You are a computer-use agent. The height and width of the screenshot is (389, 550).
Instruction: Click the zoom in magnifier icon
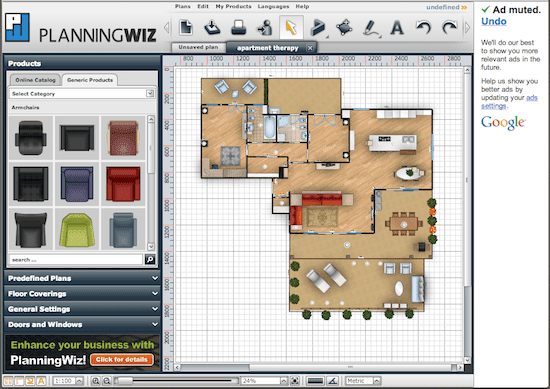click(x=95, y=381)
